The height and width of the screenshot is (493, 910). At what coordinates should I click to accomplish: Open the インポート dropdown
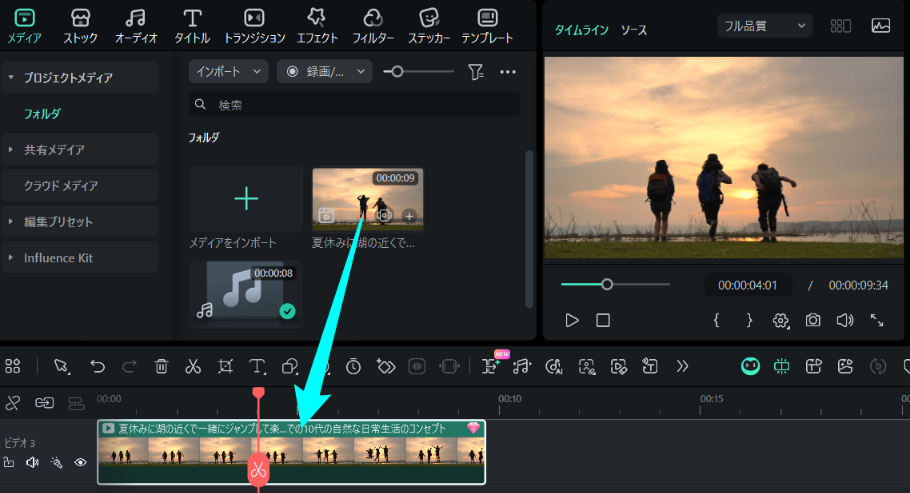click(x=228, y=71)
